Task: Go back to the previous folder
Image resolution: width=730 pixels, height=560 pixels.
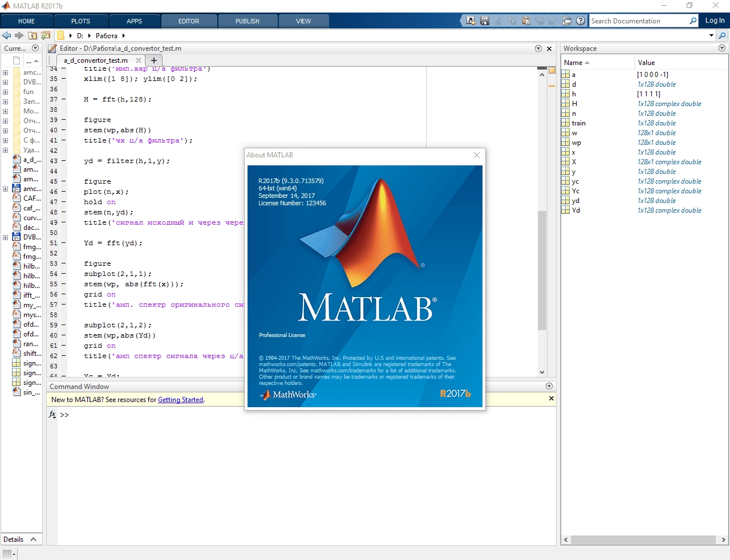Action: click(x=6, y=35)
